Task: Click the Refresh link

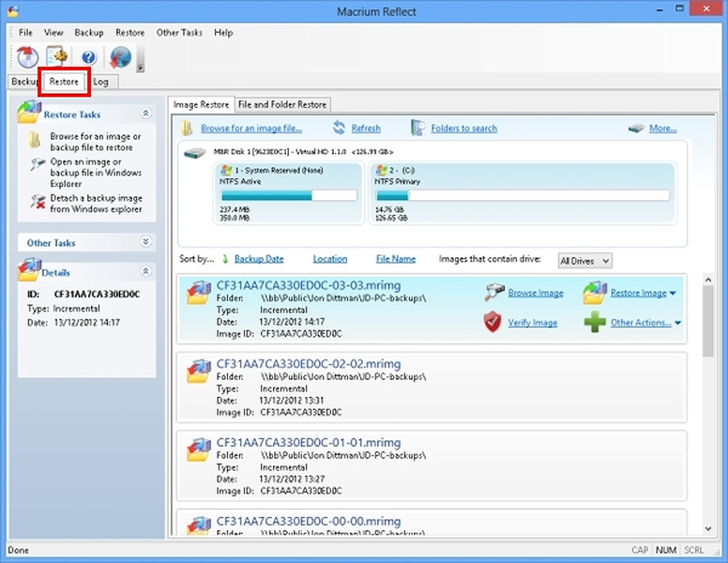Action: click(x=366, y=129)
